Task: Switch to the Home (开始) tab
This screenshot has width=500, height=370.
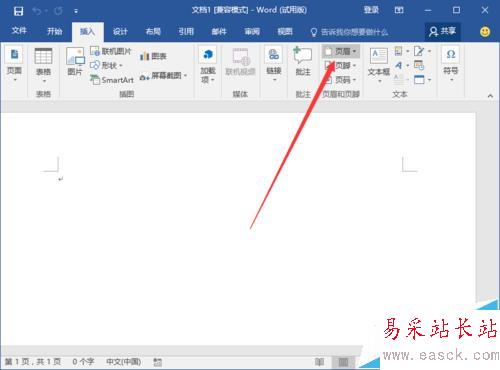Action: click(x=54, y=32)
